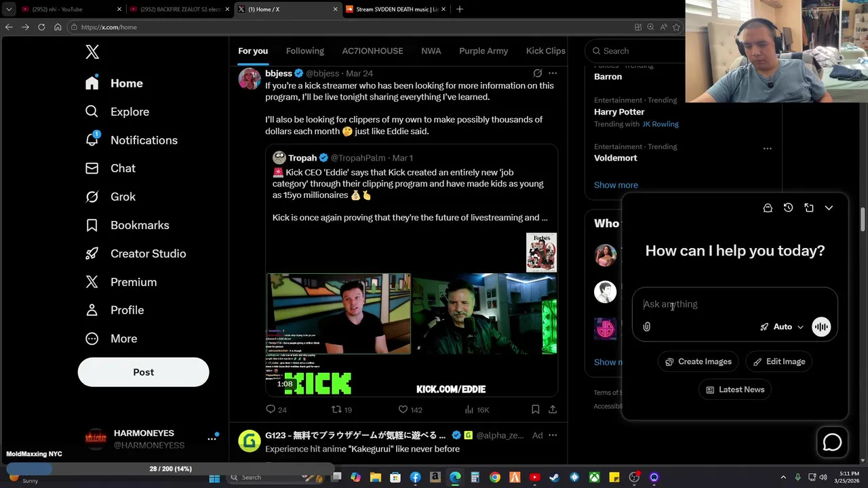Toggle Grok private chat ghost icon
The image size is (868, 488).
(768, 208)
